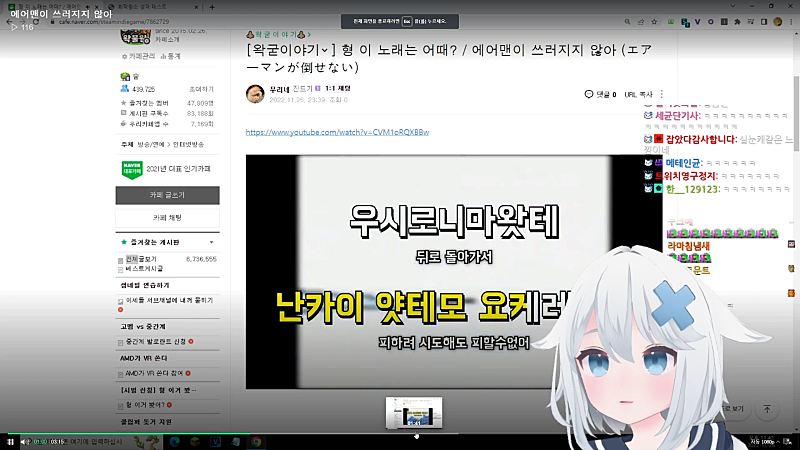Click the 초대하기 invite link
The height and width of the screenshot is (450, 800).
[x=202, y=89]
